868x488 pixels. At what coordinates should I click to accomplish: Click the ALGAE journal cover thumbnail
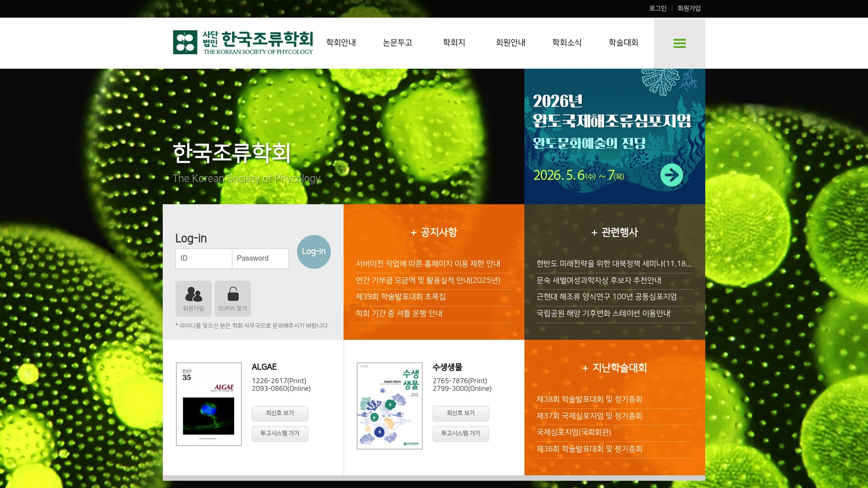208,404
